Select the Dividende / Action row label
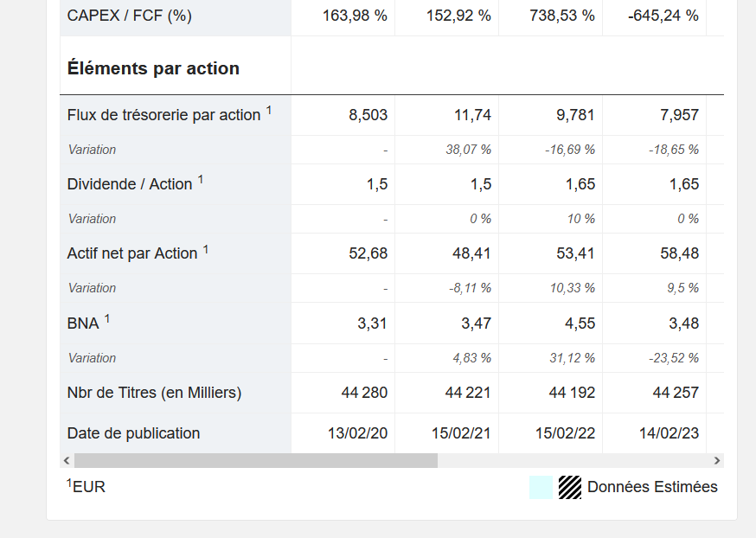 130,184
